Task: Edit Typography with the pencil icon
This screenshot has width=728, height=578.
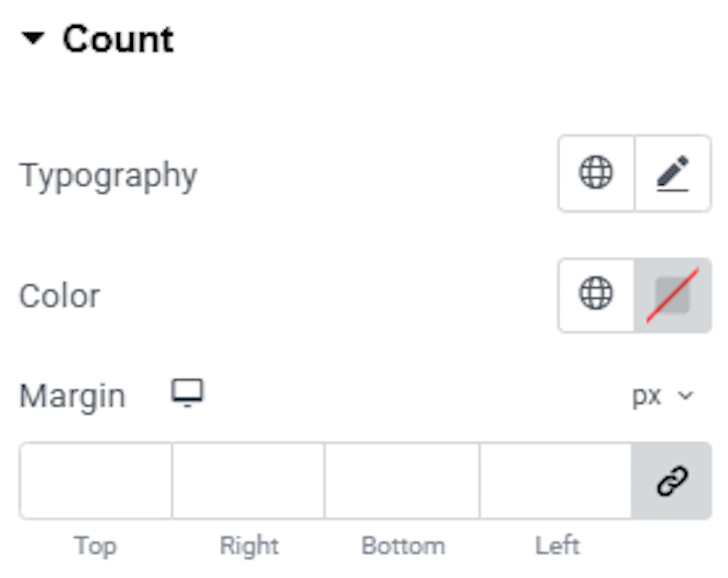Action: point(673,173)
